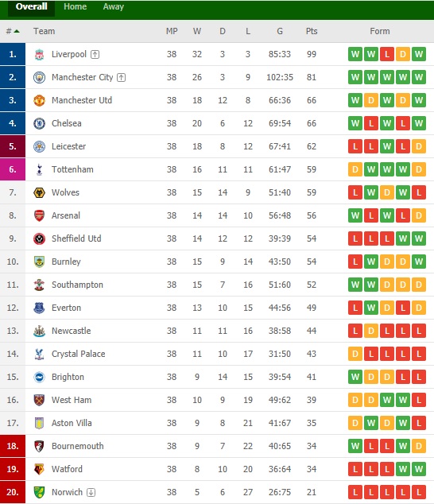
Task: Sort the table by the # rank column
Action: tap(13, 31)
